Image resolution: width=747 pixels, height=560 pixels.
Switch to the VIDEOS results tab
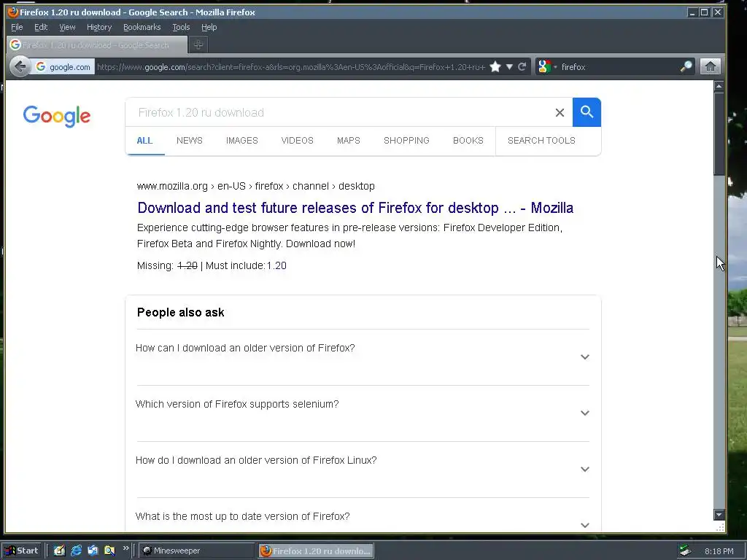(298, 141)
